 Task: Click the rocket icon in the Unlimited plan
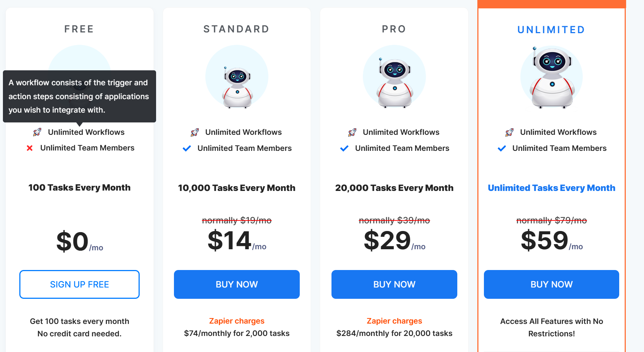coord(509,132)
